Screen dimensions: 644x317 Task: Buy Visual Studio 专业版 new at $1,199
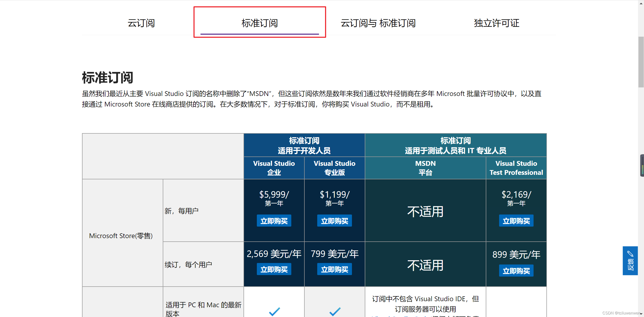(x=335, y=221)
